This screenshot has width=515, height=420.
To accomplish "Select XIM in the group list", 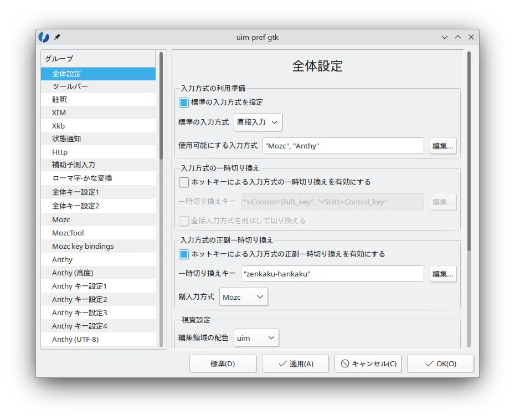I will click(x=98, y=112).
